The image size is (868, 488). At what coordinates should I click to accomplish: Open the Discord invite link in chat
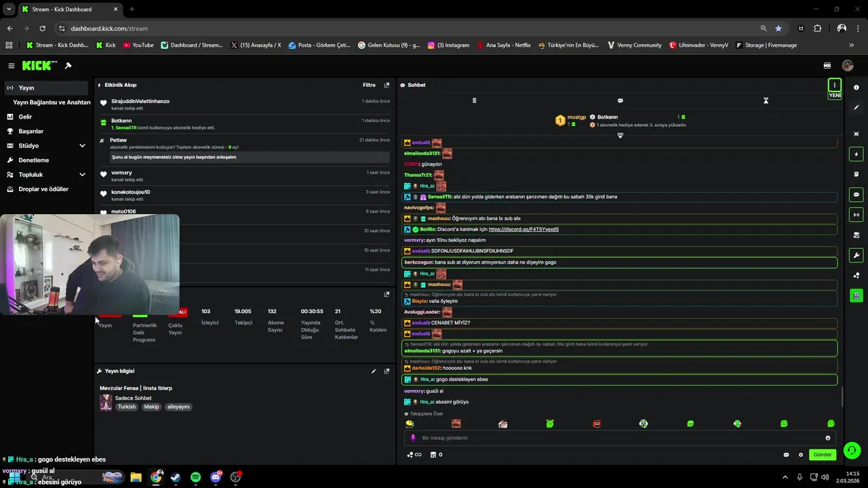[x=524, y=230]
